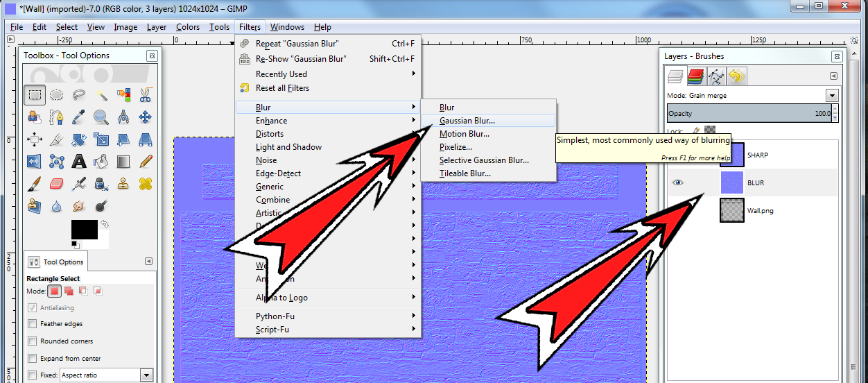
Task: Select the Move tool
Action: tap(146, 117)
